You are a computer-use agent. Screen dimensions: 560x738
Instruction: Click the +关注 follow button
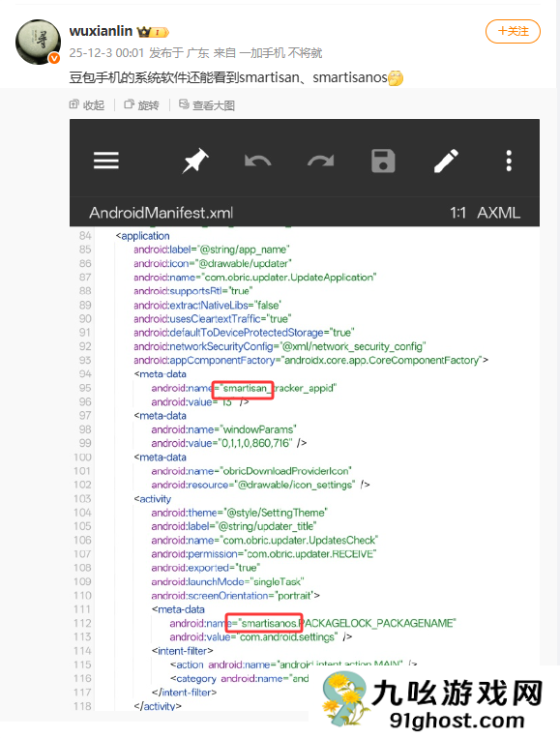point(513,31)
